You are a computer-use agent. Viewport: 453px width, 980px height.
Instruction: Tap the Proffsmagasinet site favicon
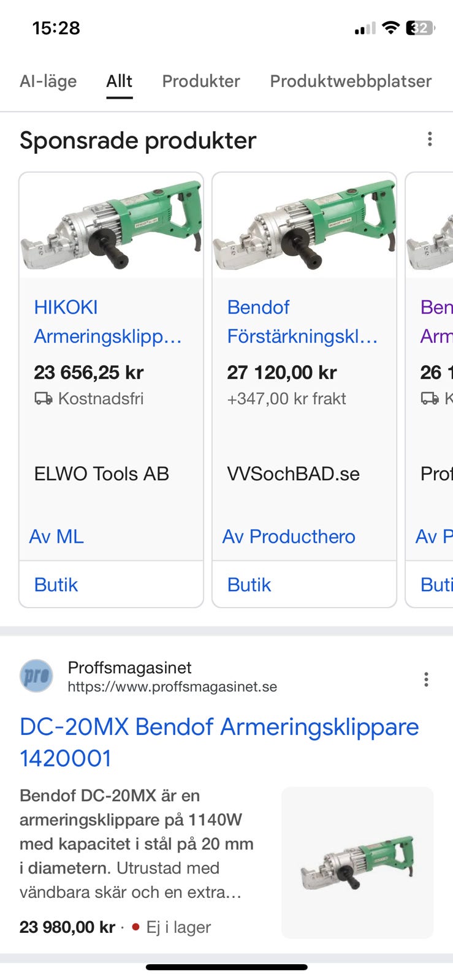point(36,676)
